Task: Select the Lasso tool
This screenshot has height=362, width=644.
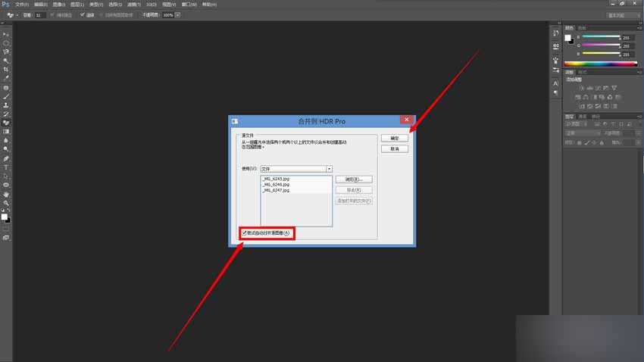Action: tap(6, 52)
